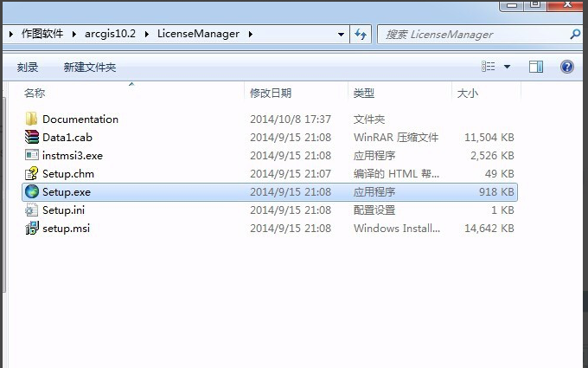The width and height of the screenshot is (588, 368).
Task: Click the 11,504 KB size cell
Action: [x=489, y=138]
